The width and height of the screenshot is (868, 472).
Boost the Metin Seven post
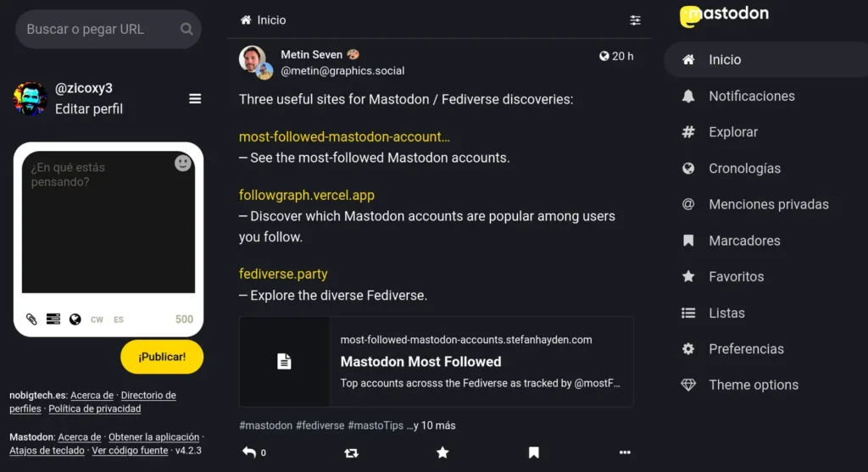pyautogui.click(x=351, y=453)
